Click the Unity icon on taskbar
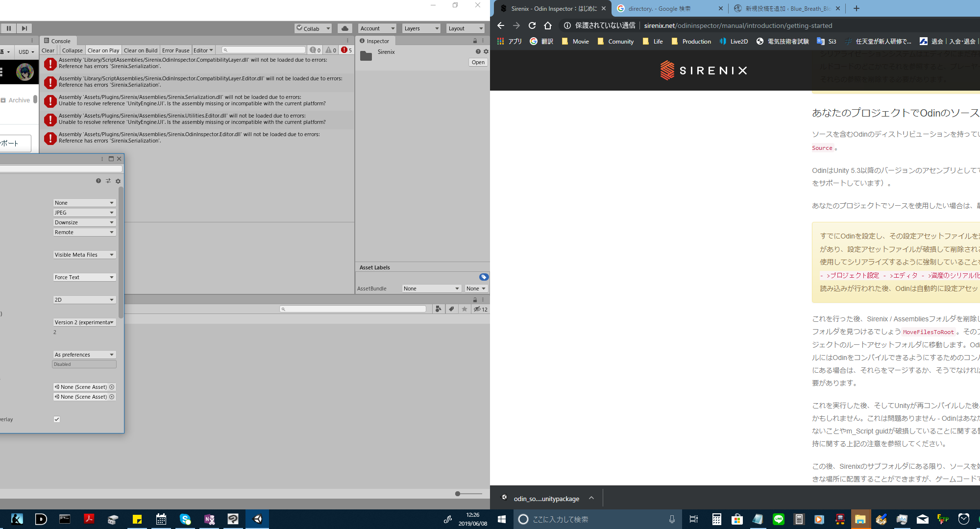980x529 pixels. click(x=257, y=519)
